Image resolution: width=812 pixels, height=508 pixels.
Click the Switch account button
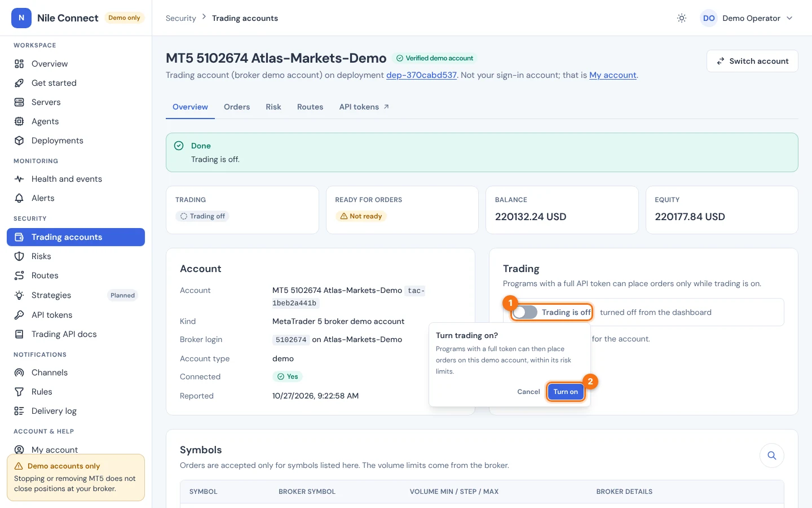(752, 61)
